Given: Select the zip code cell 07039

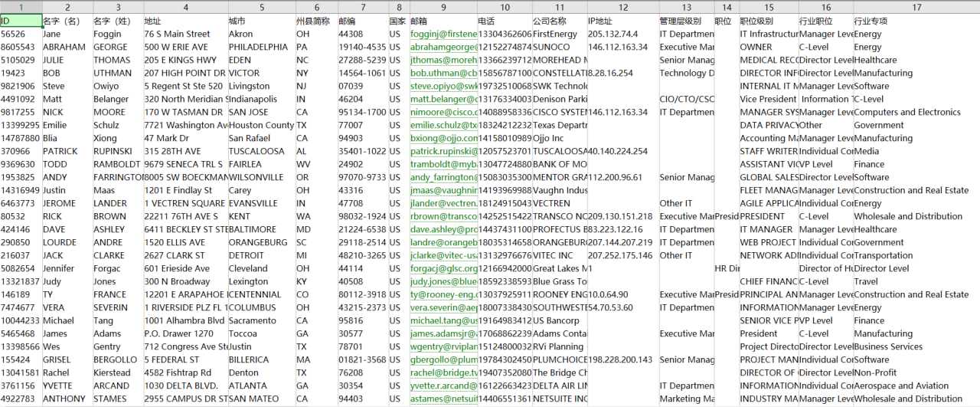Looking at the screenshot, I should pos(363,86).
